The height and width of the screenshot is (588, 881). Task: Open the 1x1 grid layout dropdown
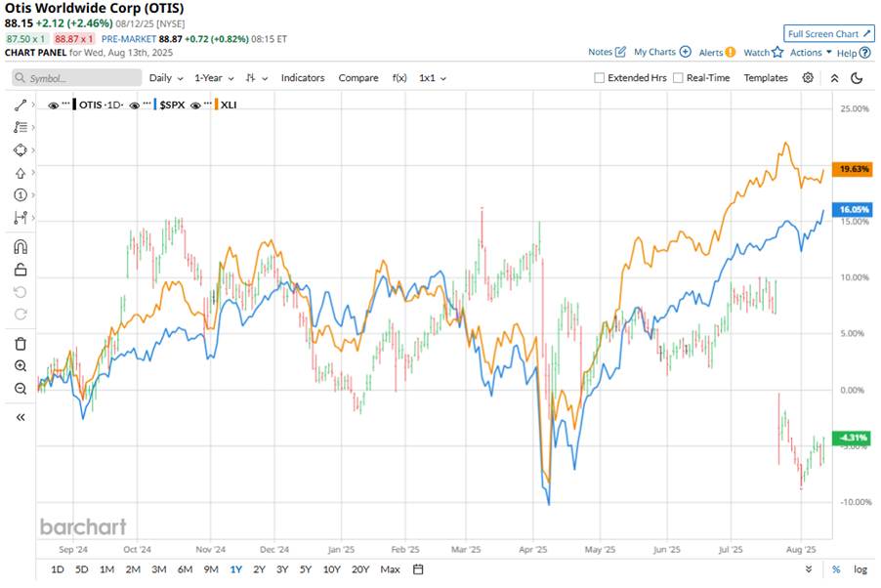pyautogui.click(x=433, y=78)
